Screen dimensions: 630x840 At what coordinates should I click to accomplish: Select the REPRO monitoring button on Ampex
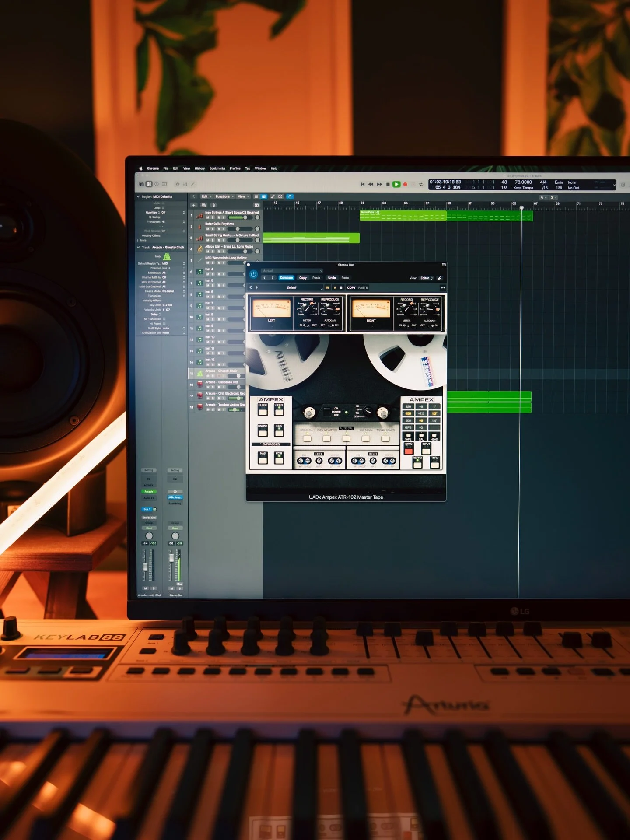click(x=417, y=462)
